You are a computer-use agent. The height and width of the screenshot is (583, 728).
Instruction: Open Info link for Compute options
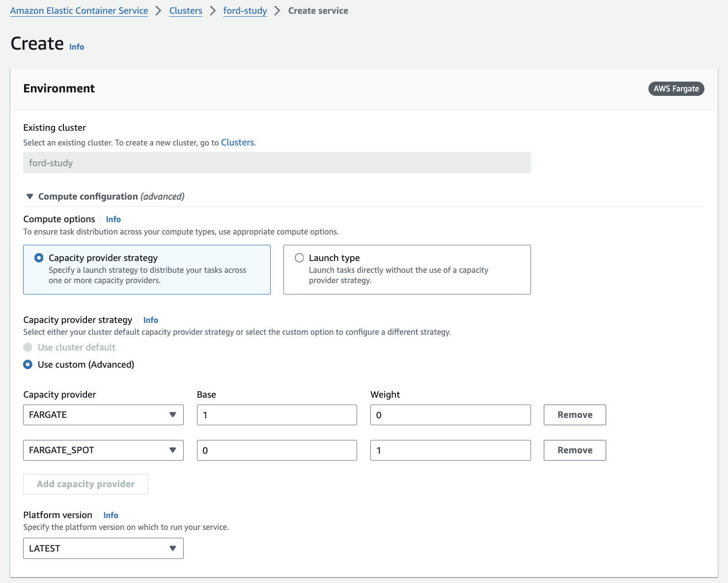113,219
